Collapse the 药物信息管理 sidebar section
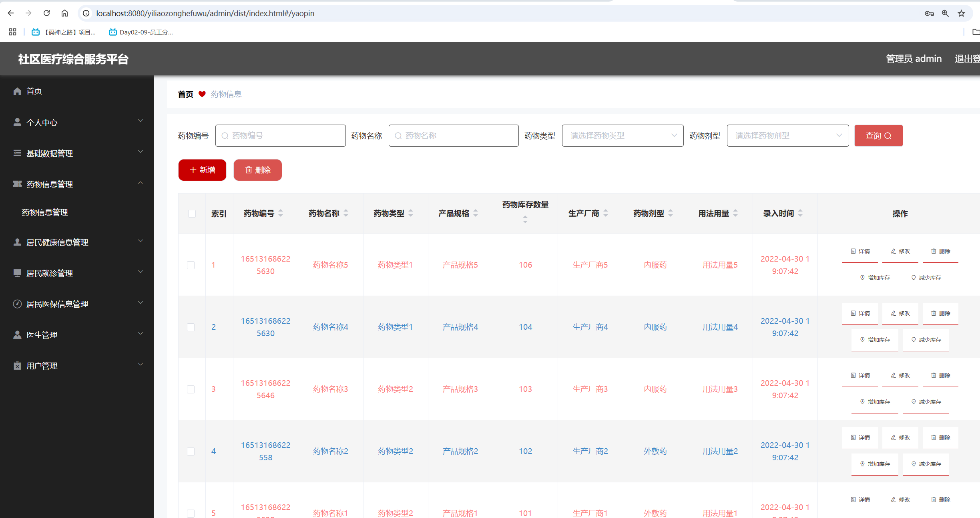 (141, 183)
